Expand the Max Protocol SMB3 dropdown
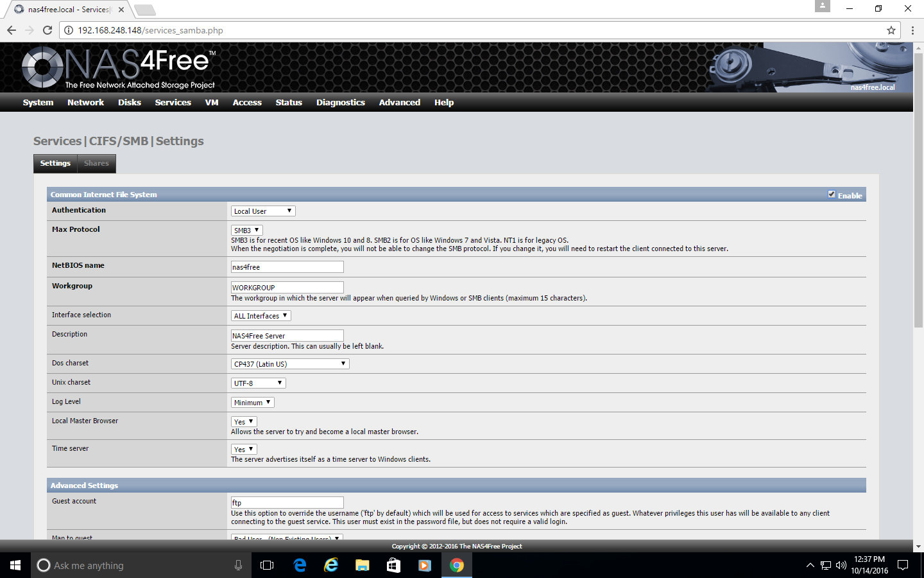 coord(247,231)
